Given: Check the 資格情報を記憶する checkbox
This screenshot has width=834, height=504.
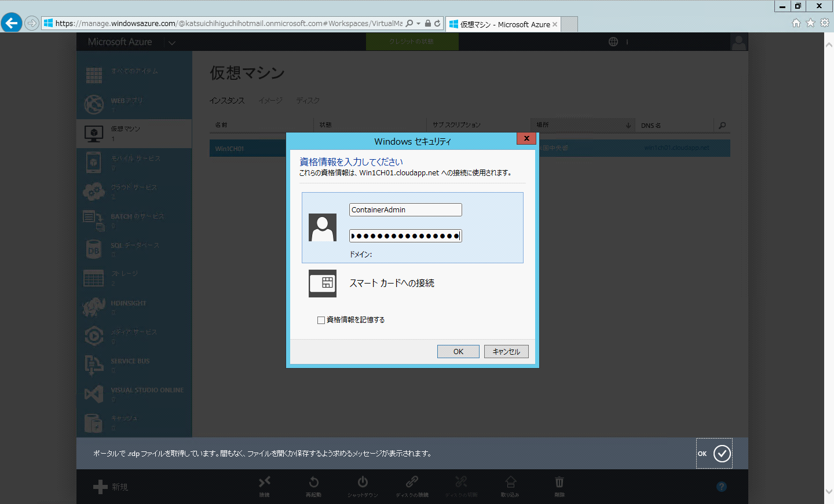Looking at the screenshot, I should click(321, 320).
